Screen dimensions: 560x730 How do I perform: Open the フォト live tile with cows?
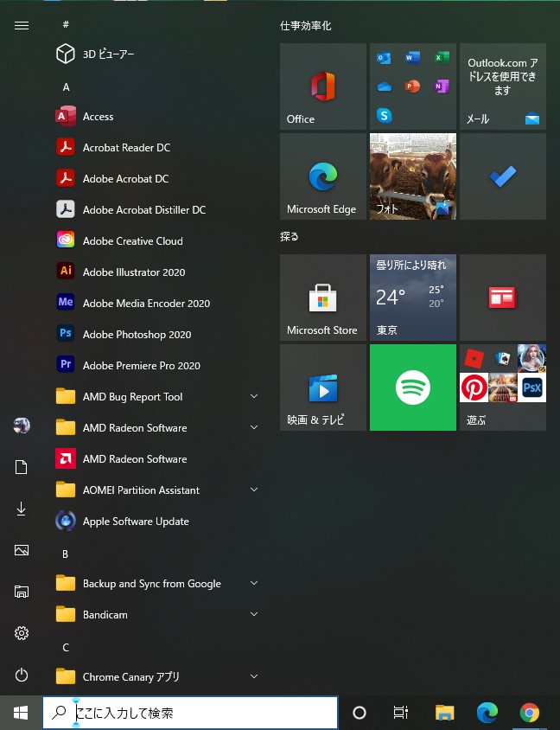click(413, 176)
